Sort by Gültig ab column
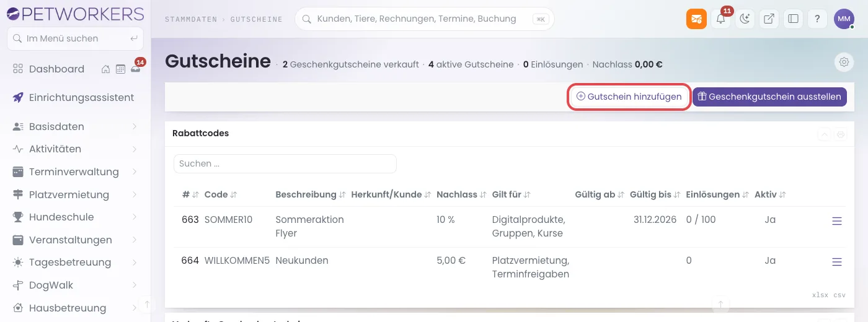The width and height of the screenshot is (868, 322). click(x=600, y=194)
